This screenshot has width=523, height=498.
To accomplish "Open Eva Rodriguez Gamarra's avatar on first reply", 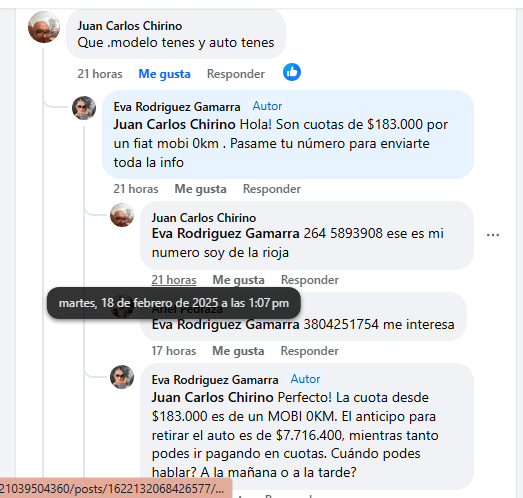I will point(84,108).
